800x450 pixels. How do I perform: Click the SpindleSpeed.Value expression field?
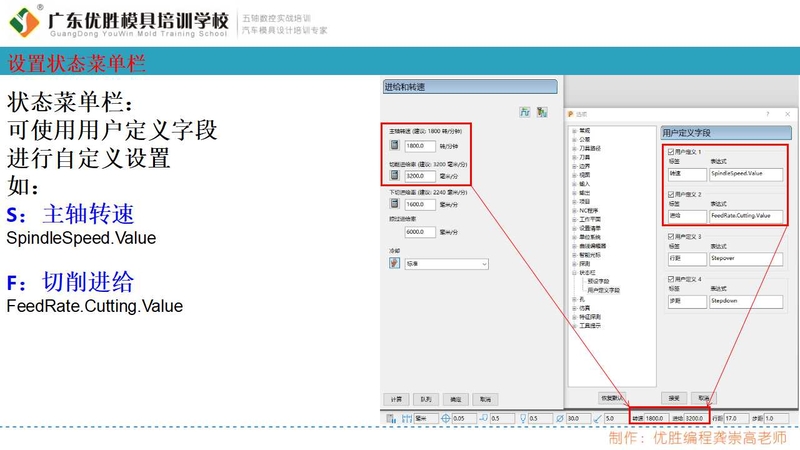point(746,174)
